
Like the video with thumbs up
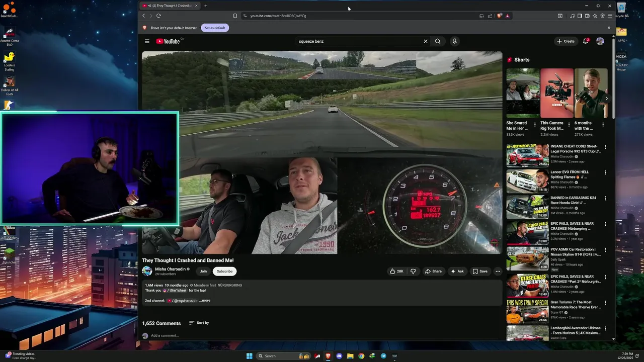[x=396, y=271]
